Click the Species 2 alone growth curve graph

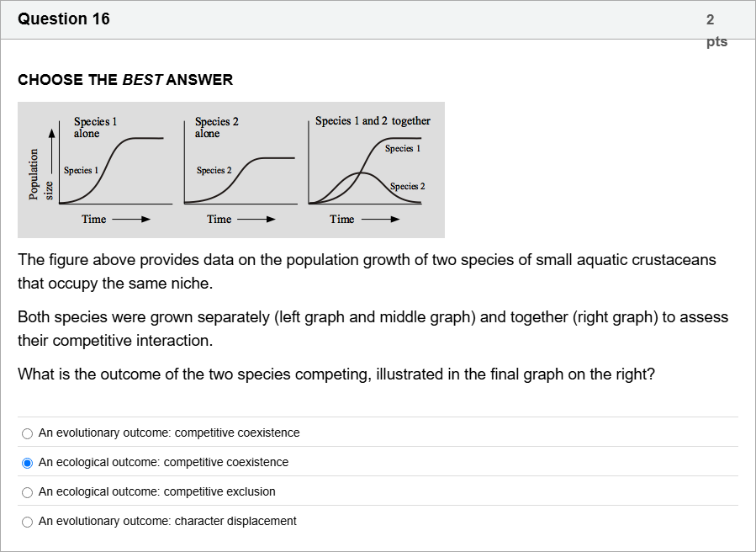point(240,172)
